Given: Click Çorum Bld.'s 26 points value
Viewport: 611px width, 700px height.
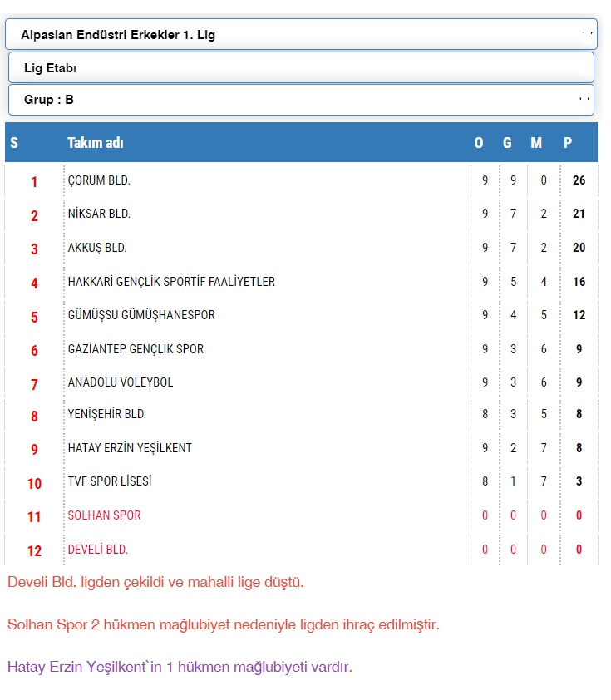Looking at the screenshot, I should coord(579,180).
